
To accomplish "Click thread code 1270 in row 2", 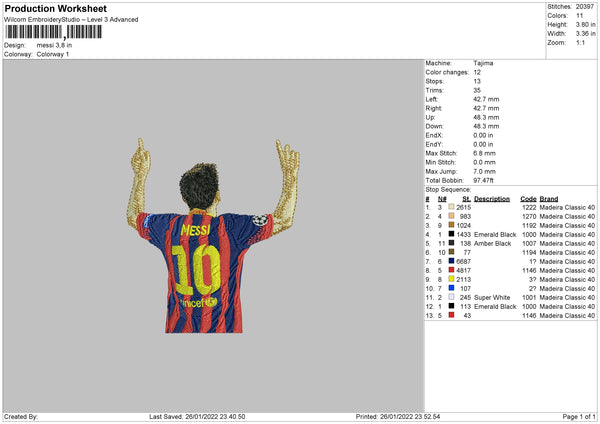I will point(529,216).
